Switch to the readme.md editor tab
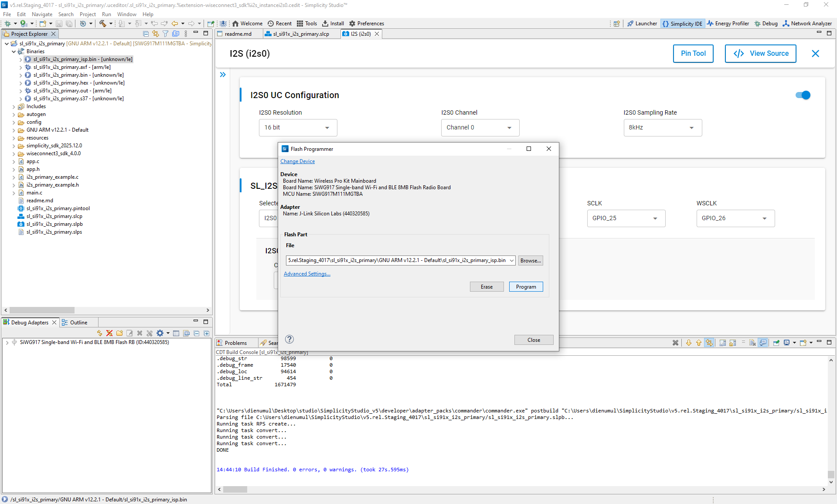This screenshot has height=504, width=837. tap(238, 34)
